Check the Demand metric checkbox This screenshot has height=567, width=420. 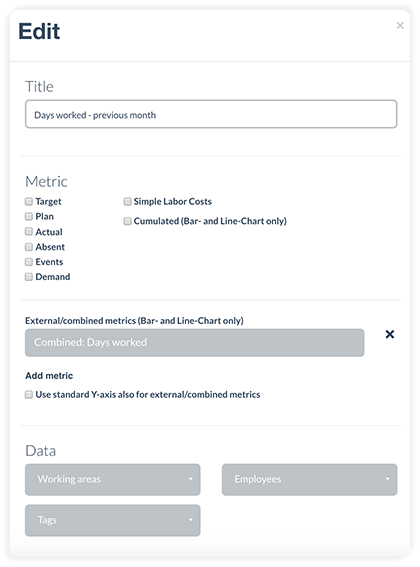(x=29, y=277)
